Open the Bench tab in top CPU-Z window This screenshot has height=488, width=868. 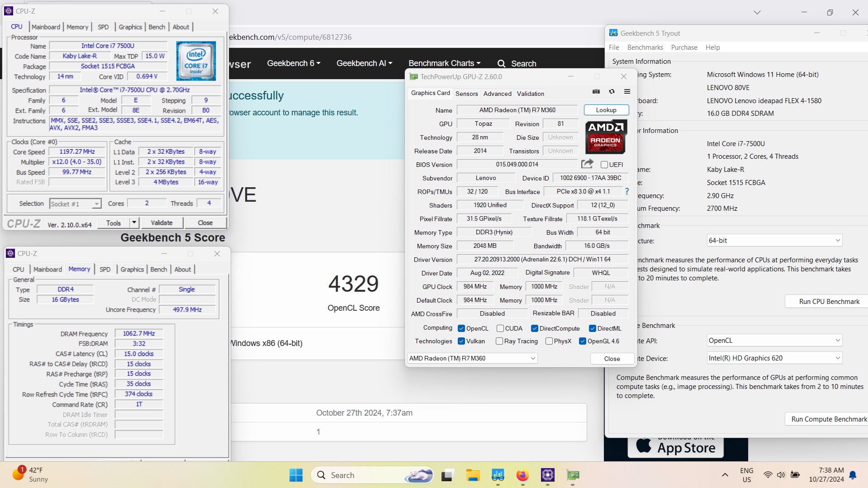tap(157, 27)
